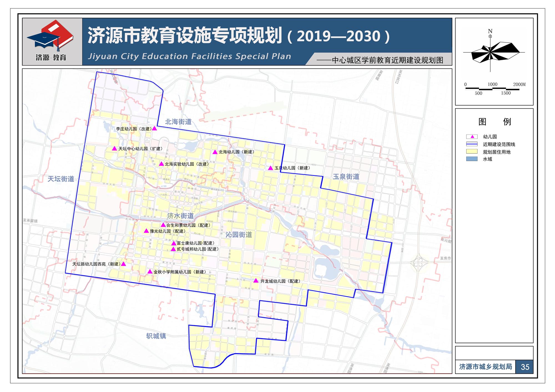Click the 天坛中心幼儿园 (扩建) triangle marker
This screenshot has width=555, height=392.
114,149
